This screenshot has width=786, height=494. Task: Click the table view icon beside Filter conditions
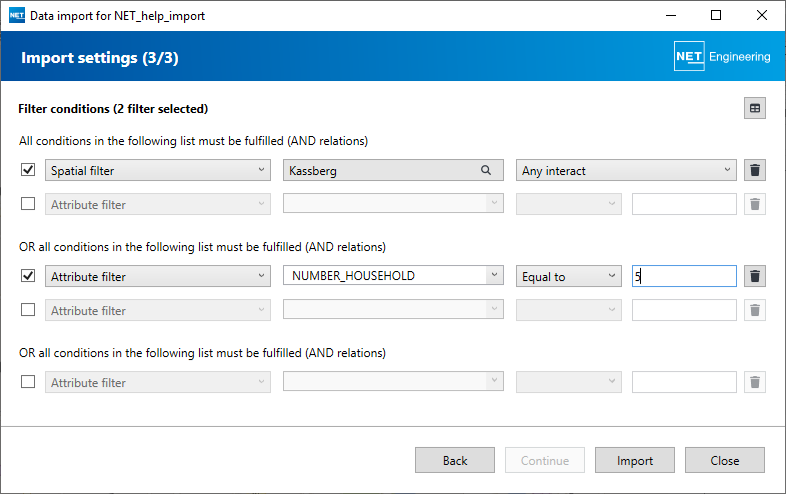point(754,108)
